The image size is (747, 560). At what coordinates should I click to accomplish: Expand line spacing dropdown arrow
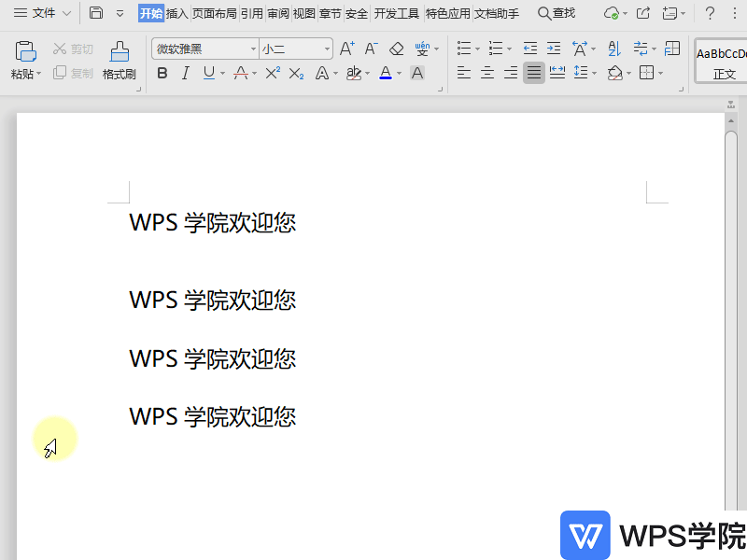click(x=594, y=74)
